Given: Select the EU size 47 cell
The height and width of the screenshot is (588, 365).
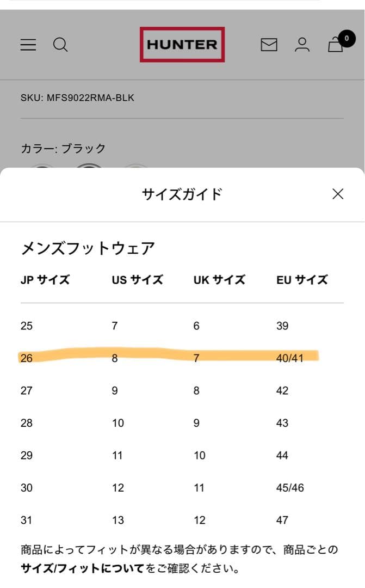Looking at the screenshot, I should [x=282, y=520].
